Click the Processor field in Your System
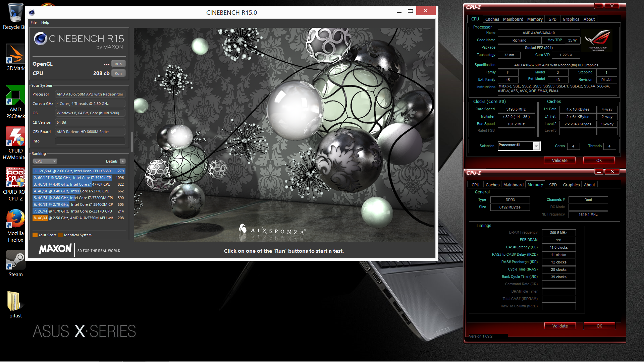 pyautogui.click(x=90, y=94)
